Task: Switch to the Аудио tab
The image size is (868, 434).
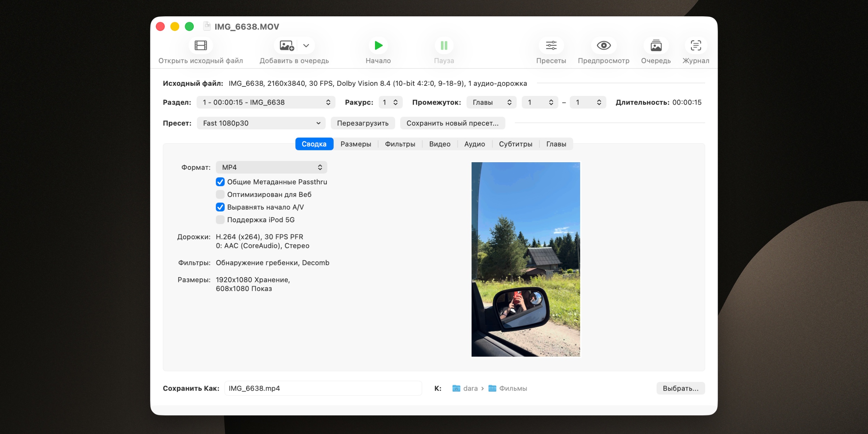Action: [x=475, y=144]
